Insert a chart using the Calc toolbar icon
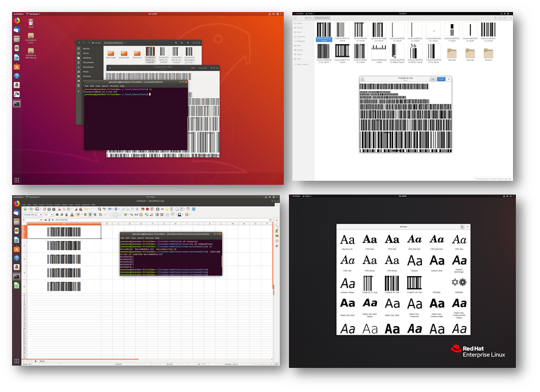 [147, 209]
